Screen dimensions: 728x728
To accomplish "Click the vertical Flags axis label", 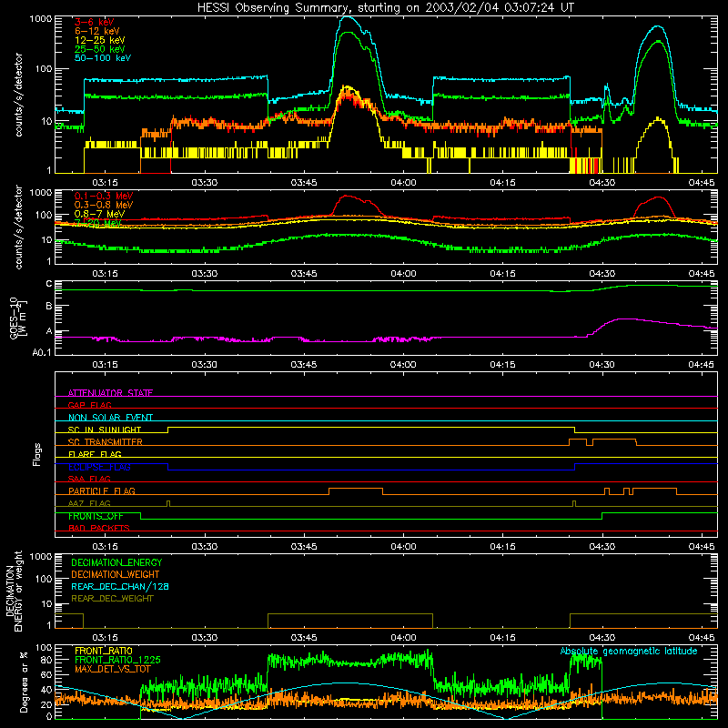I will click(37, 454).
